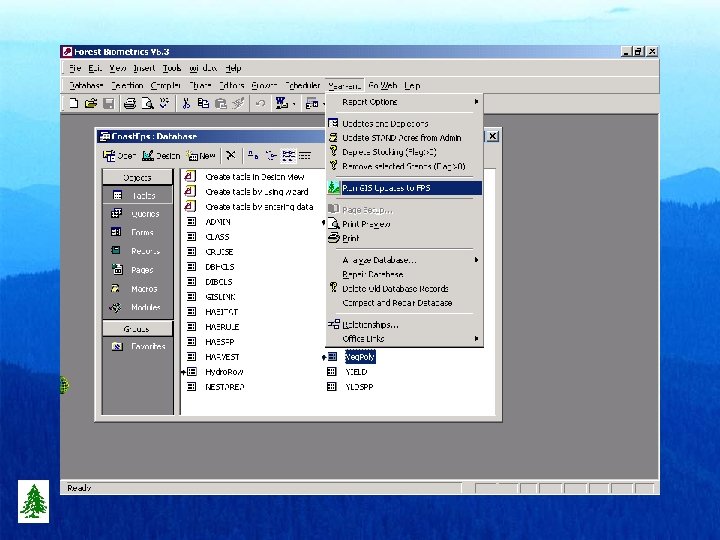The width and height of the screenshot is (720, 540).
Task: Choose Print Preview in dropdown menu
Action: pos(405,224)
